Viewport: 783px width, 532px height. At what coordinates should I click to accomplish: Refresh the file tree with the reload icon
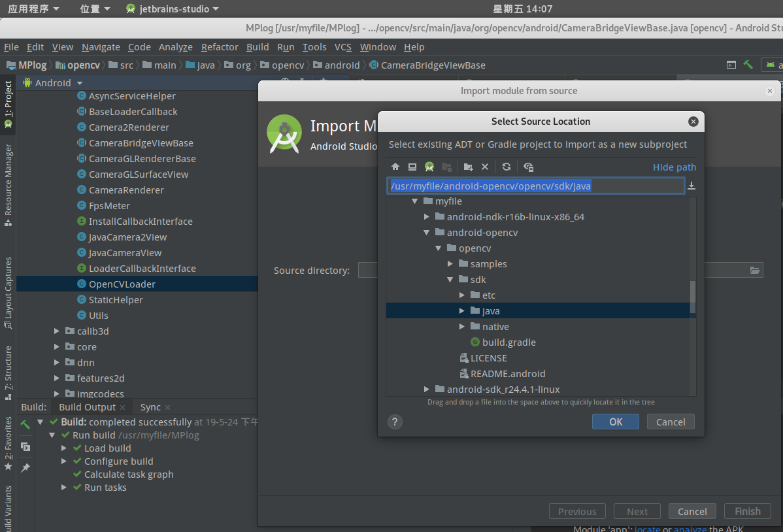(x=507, y=167)
